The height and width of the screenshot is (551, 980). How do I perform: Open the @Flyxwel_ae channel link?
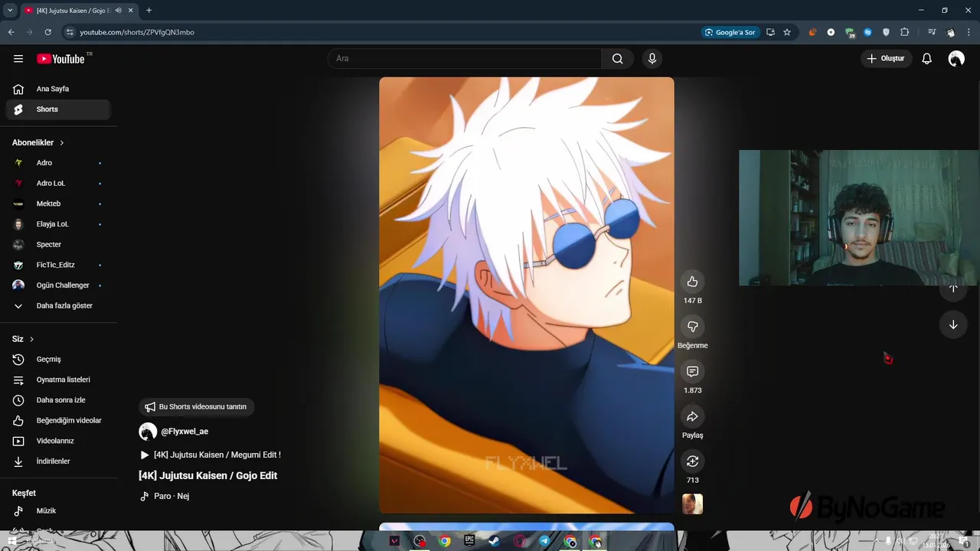185,432
